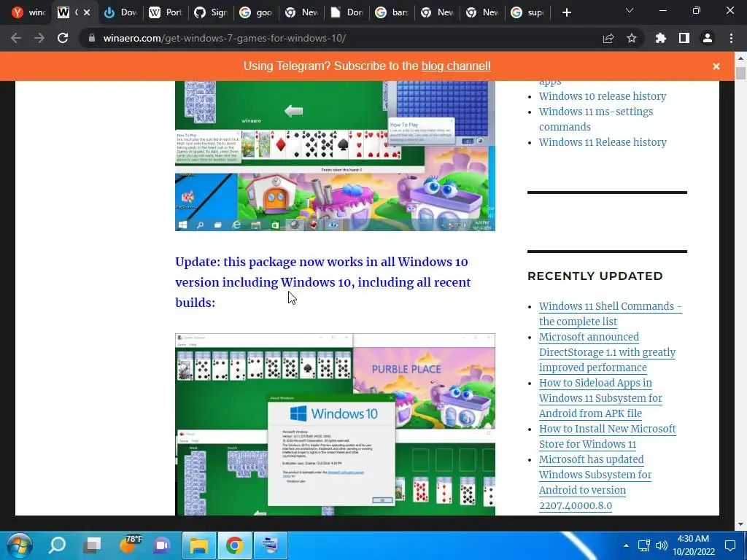747x560 pixels.
Task: Open Windows 10 release history link
Action: [x=602, y=96]
